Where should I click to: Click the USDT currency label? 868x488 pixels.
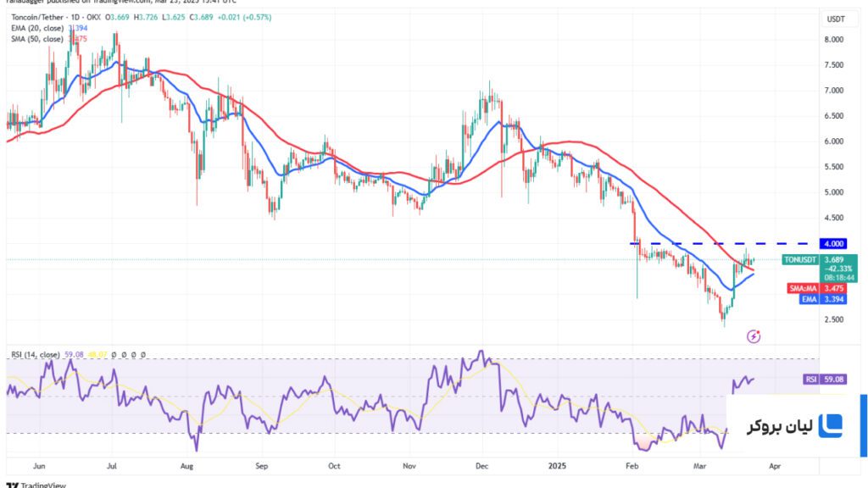835,19
